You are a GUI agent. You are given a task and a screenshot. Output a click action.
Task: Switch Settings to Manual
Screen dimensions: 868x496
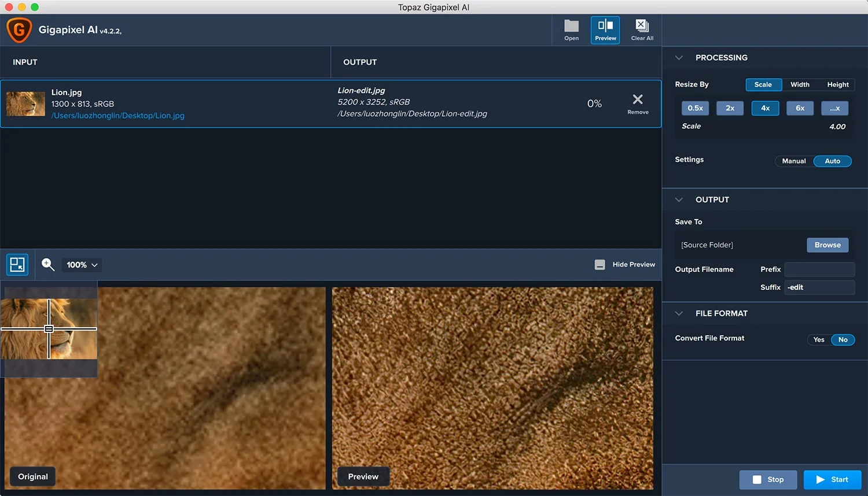pos(793,161)
